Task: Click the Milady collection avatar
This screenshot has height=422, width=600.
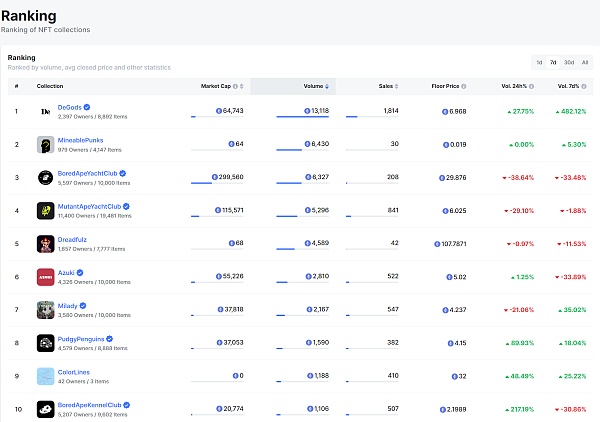Action: (x=45, y=309)
